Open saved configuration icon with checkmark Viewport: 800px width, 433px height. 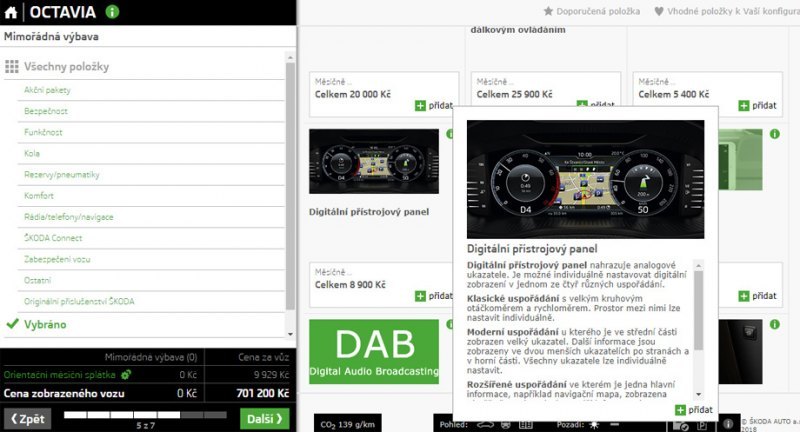tap(681, 425)
